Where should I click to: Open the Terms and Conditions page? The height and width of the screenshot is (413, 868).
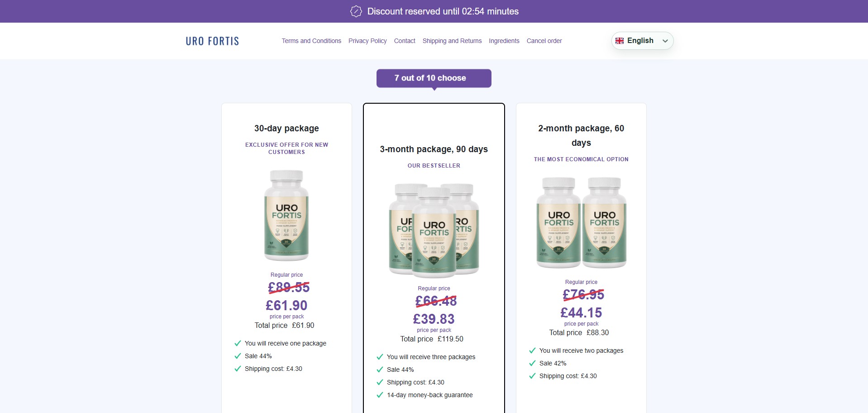(x=311, y=41)
